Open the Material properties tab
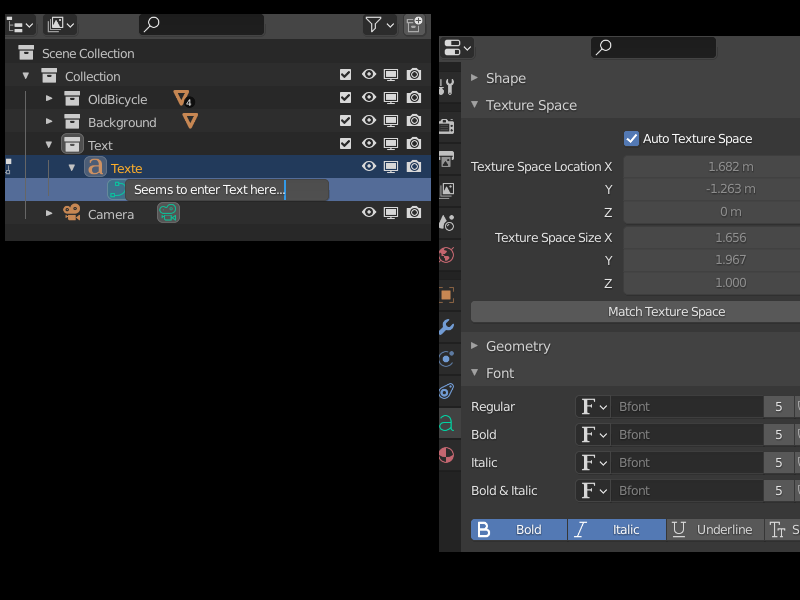The image size is (800, 600). point(447,455)
